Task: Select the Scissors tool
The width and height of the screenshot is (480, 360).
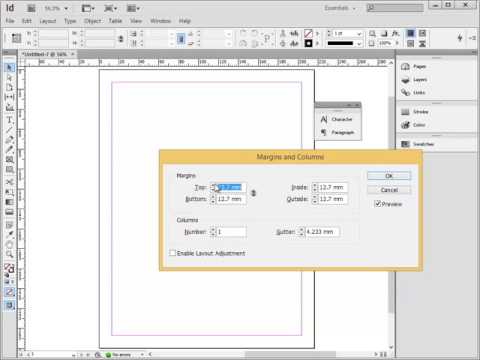Action: coord(9,182)
